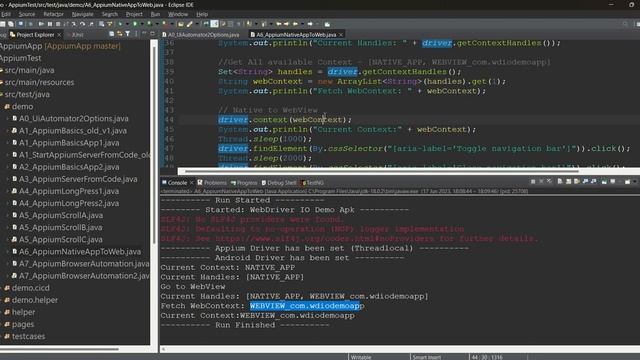Toggle Link with Editor in Project Explorer
The image size is (640, 360).
click(x=120, y=34)
